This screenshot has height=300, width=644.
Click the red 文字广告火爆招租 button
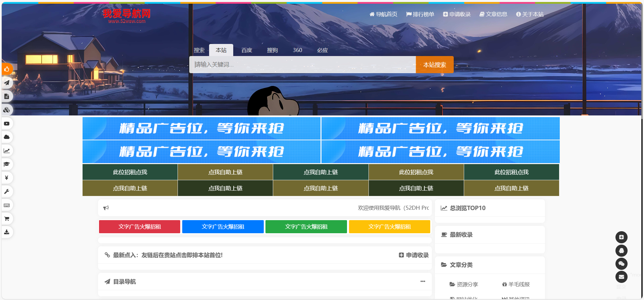140,227
